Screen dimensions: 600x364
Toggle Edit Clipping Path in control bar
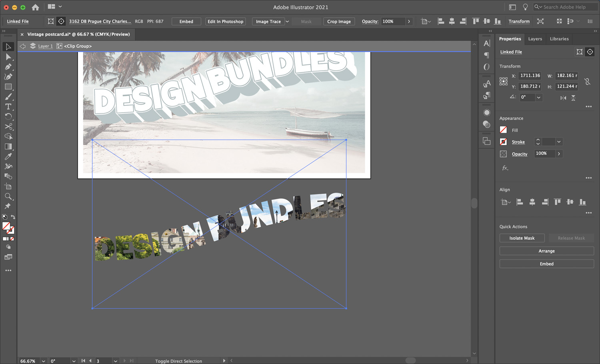point(51,22)
